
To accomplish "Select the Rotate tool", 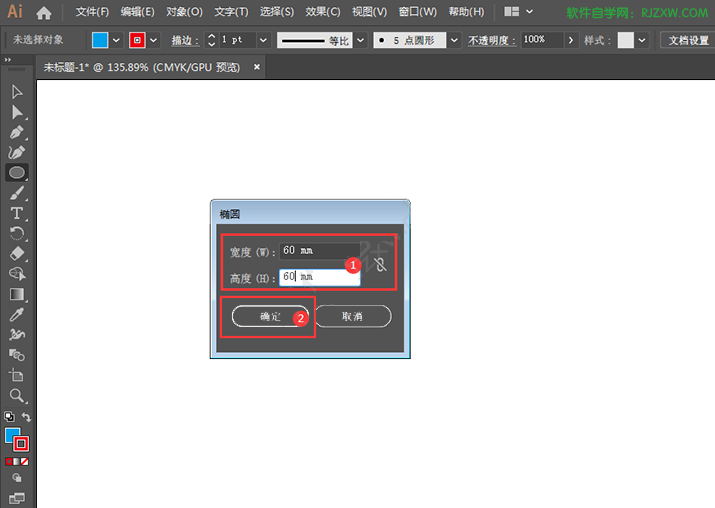I will click(x=17, y=233).
